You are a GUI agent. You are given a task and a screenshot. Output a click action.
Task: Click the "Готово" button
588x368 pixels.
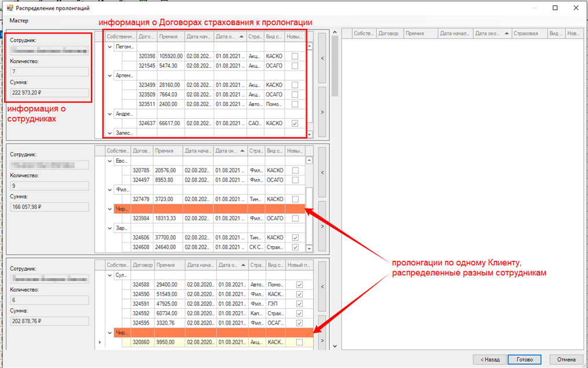524,359
